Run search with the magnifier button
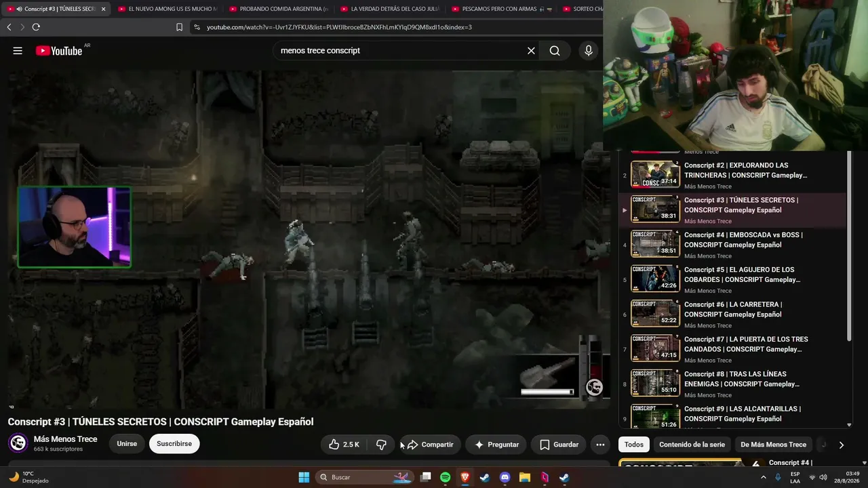Screen dimensions: 868x488 [555, 51]
